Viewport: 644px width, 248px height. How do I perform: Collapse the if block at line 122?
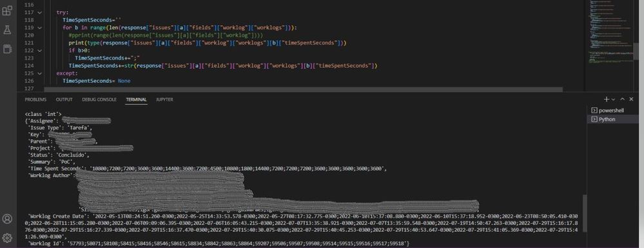point(39,50)
